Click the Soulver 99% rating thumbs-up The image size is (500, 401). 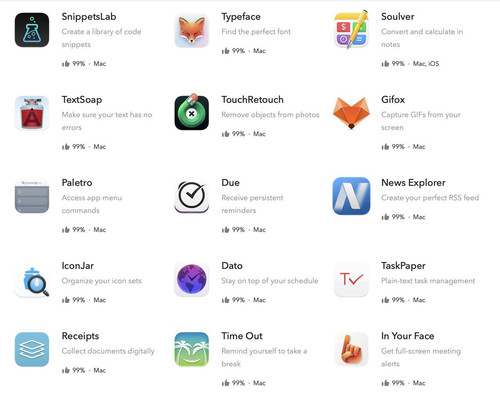pos(385,63)
